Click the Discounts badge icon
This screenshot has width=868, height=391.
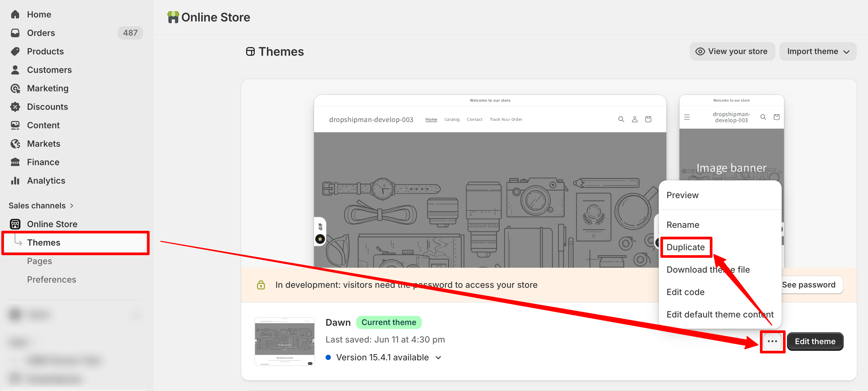tap(15, 107)
